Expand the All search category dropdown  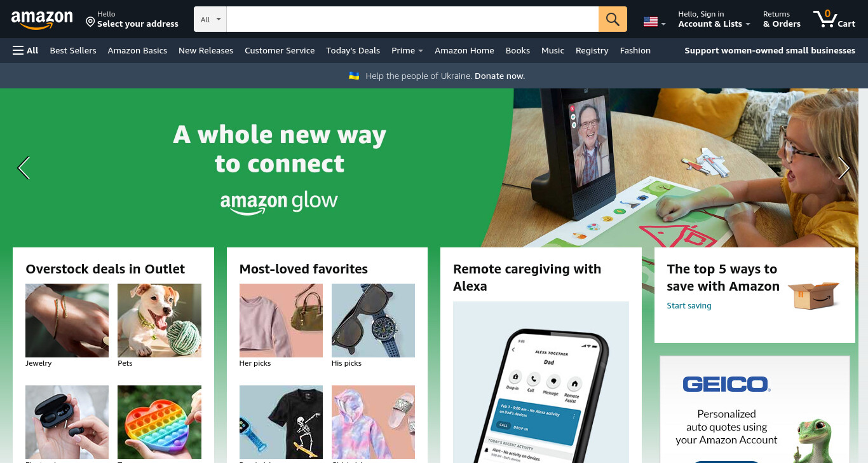tap(210, 19)
